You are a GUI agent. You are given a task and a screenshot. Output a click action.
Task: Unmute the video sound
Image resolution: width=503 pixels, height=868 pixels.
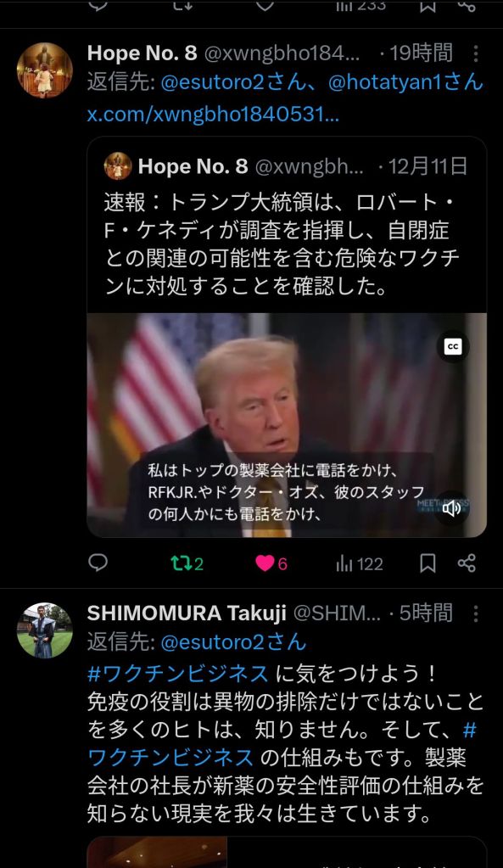[451, 507]
